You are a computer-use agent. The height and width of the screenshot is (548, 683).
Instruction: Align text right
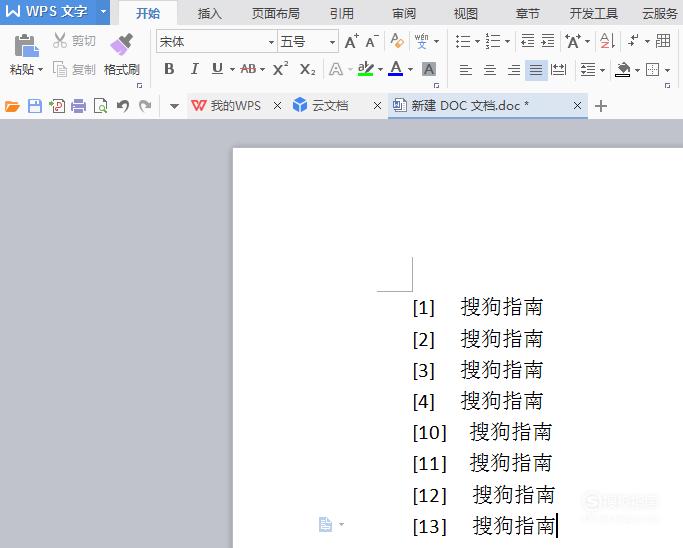(514, 70)
